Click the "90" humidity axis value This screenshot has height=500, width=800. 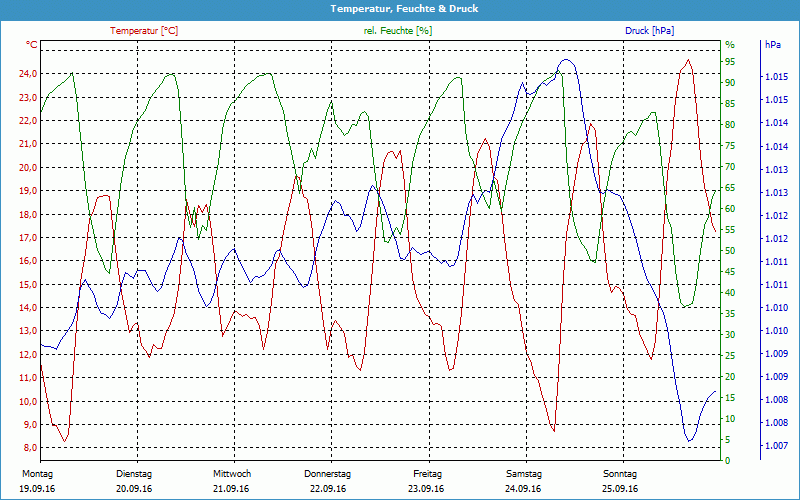point(730,83)
